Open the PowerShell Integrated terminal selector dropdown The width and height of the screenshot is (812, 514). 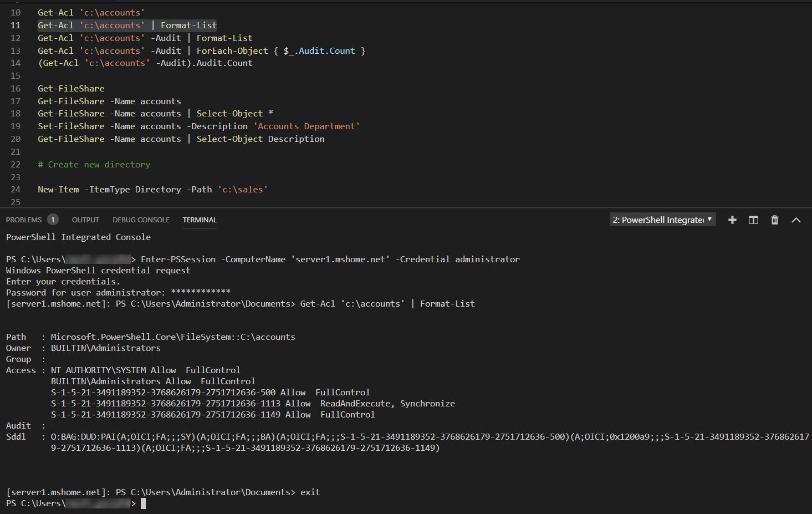[x=663, y=220]
